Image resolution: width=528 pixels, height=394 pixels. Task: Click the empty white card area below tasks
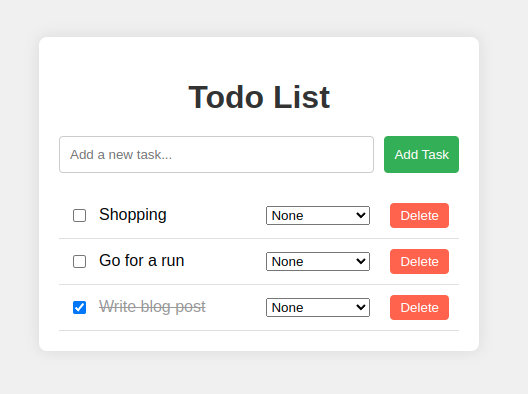(259, 341)
